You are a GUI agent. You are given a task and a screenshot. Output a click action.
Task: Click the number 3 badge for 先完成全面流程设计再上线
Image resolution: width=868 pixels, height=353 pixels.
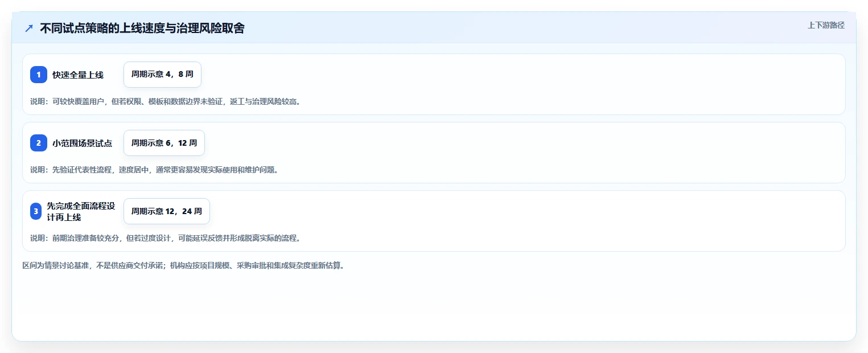pyautogui.click(x=36, y=211)
